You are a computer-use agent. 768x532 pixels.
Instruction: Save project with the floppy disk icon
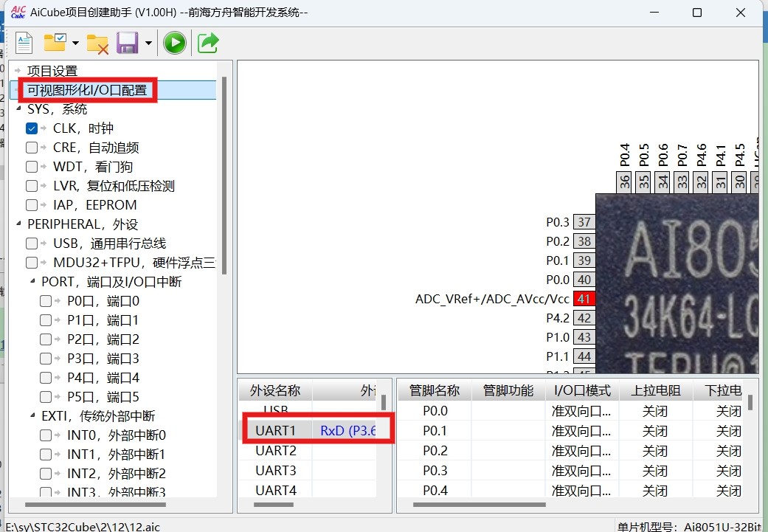[128, 43]
